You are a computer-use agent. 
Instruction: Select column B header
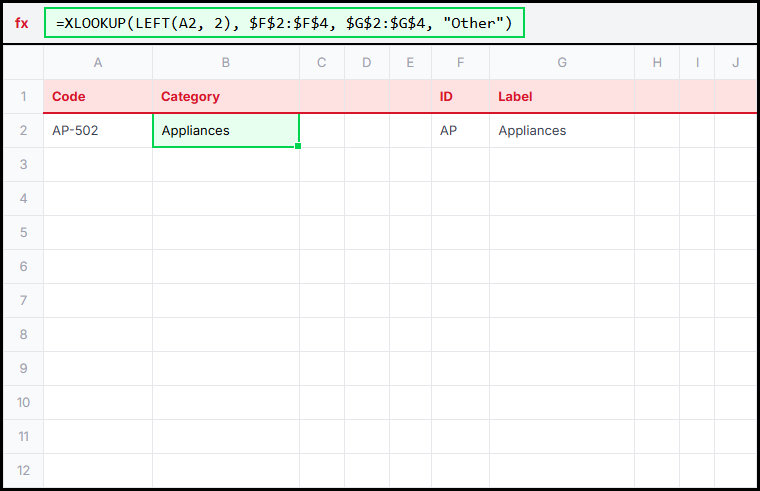tap(226, 63)
